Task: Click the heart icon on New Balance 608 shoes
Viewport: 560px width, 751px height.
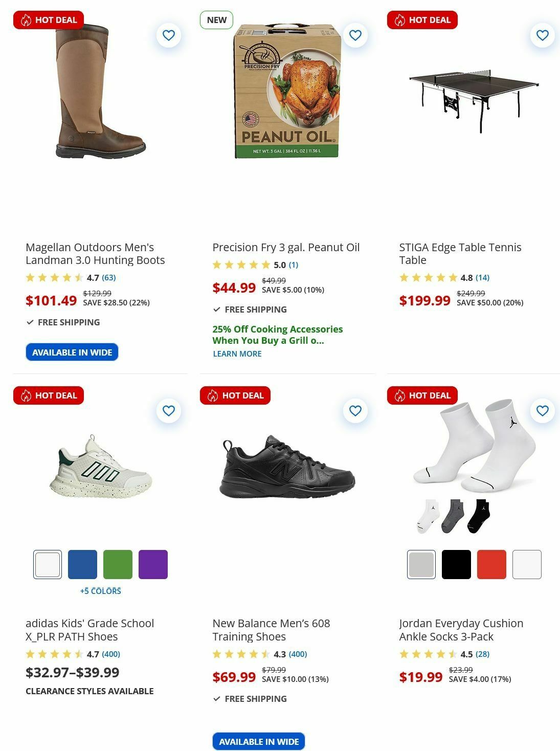Action: tap(355, 410)
